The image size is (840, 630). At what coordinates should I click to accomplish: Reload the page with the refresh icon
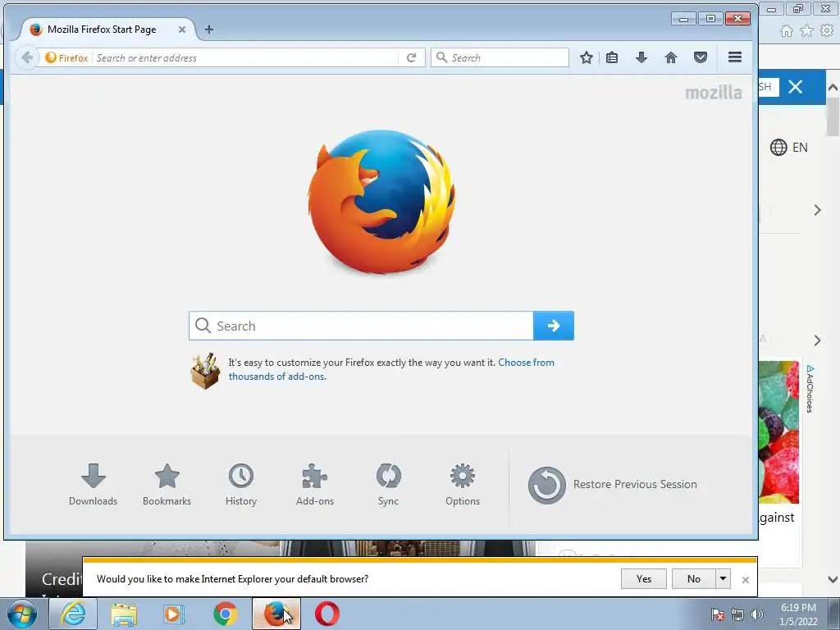click(x=412, y=58)
